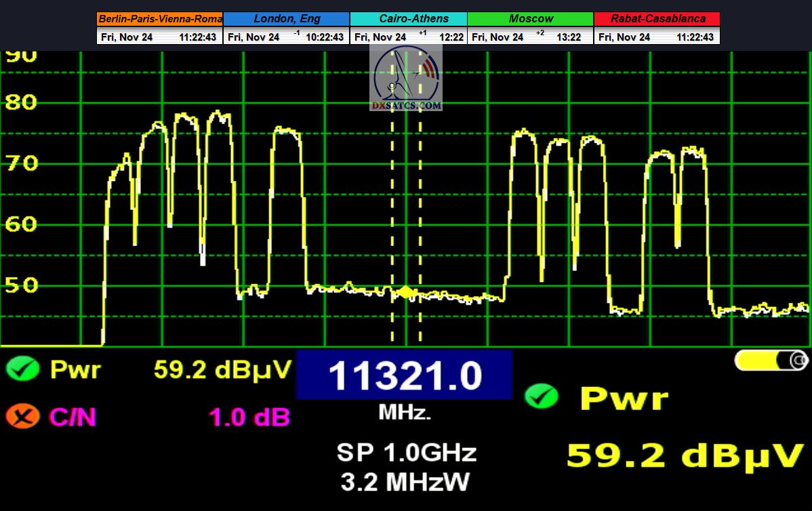Click the SP 1.0GHz span setting
Image resolution: width=812 pixels, height=511 pixels.
coord(406,452)
